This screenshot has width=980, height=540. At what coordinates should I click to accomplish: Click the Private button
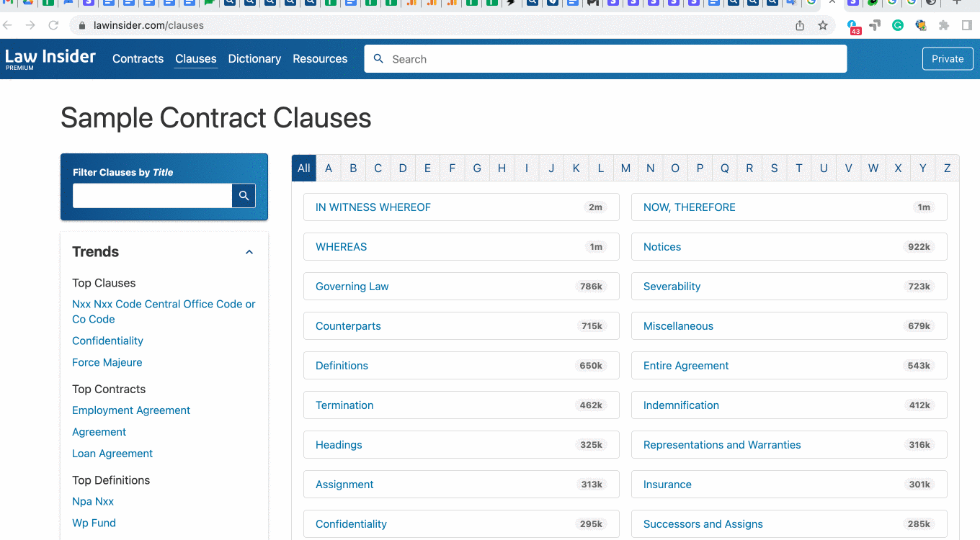coord(948,59)
